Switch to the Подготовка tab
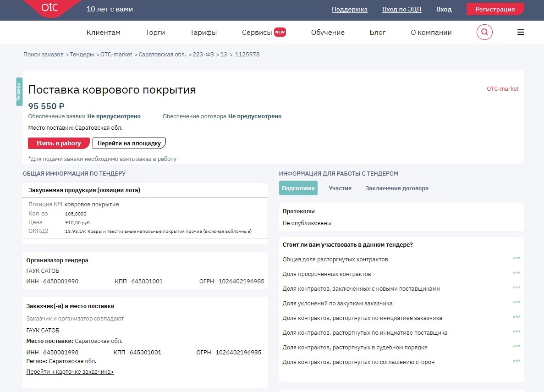This screenshot has width=544, height=392. (x=298, y=188)
